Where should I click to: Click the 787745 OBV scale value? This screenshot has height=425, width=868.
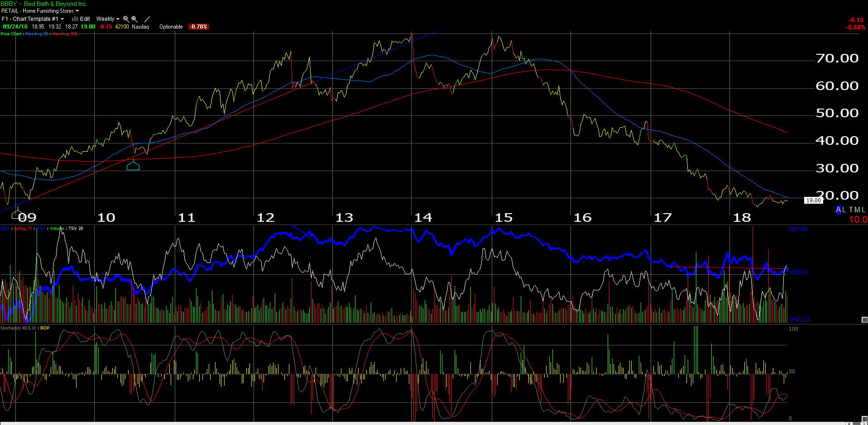coord(798,229)
